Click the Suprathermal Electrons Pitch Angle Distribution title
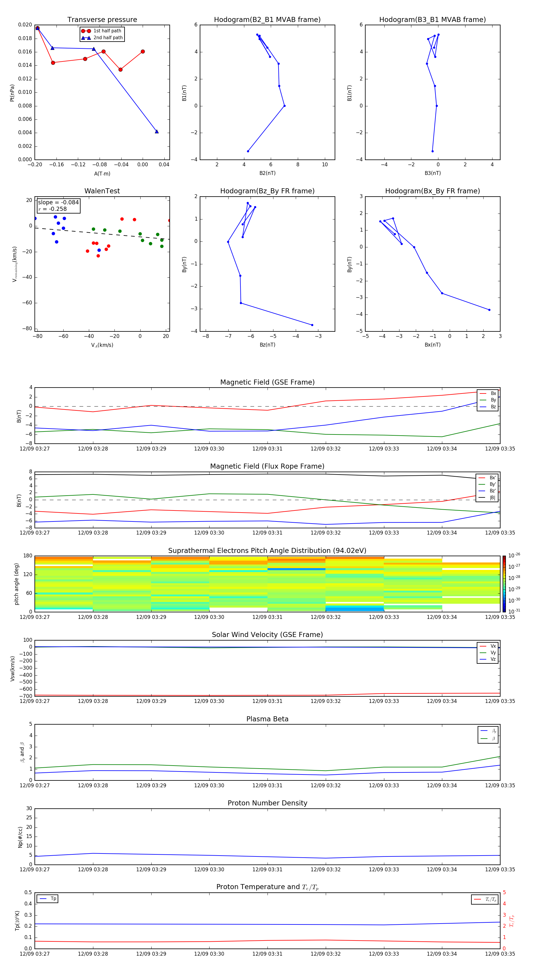 pyautogui.click(x=267, y=551)
